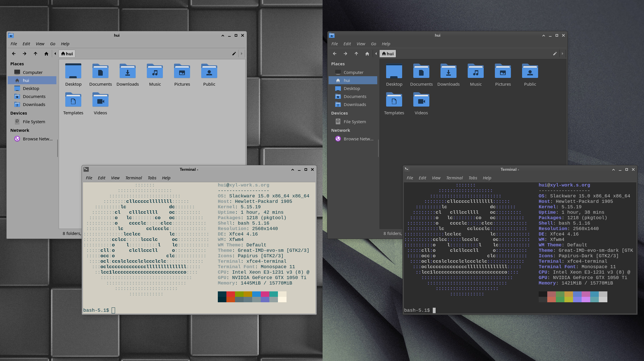
Task: Select Pictures folder in dark file manager
Action: point(503,75)
